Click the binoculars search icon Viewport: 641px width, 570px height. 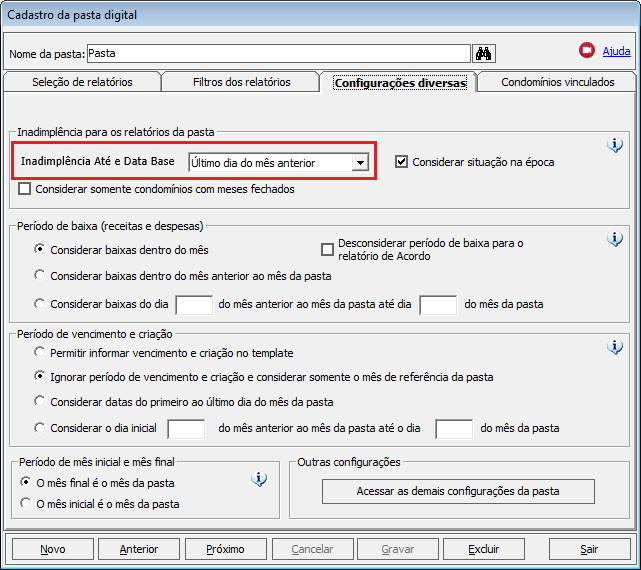(484, 54)
